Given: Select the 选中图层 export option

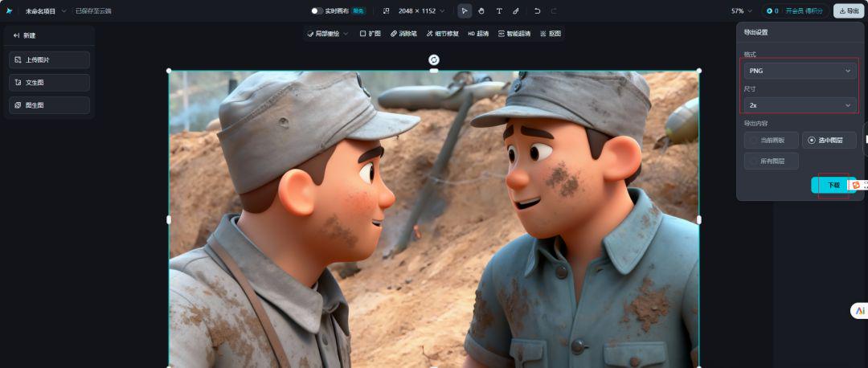Looking at the screenshot, I should coord(829,141).
